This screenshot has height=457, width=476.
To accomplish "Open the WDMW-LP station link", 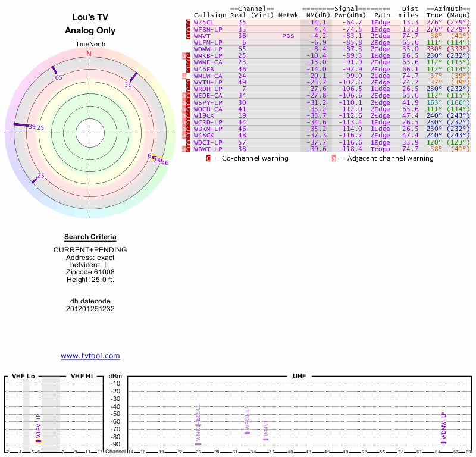I will pos(208,49).
